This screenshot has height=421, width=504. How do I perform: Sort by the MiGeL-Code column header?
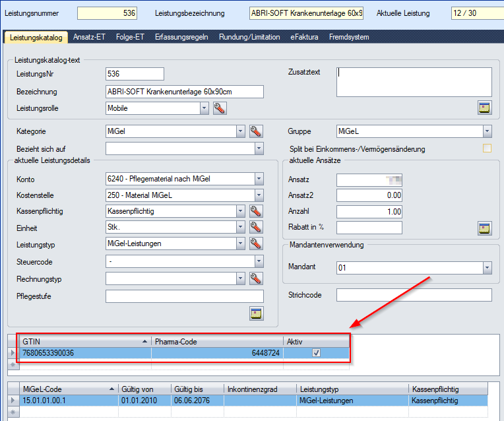pos(69,389)
